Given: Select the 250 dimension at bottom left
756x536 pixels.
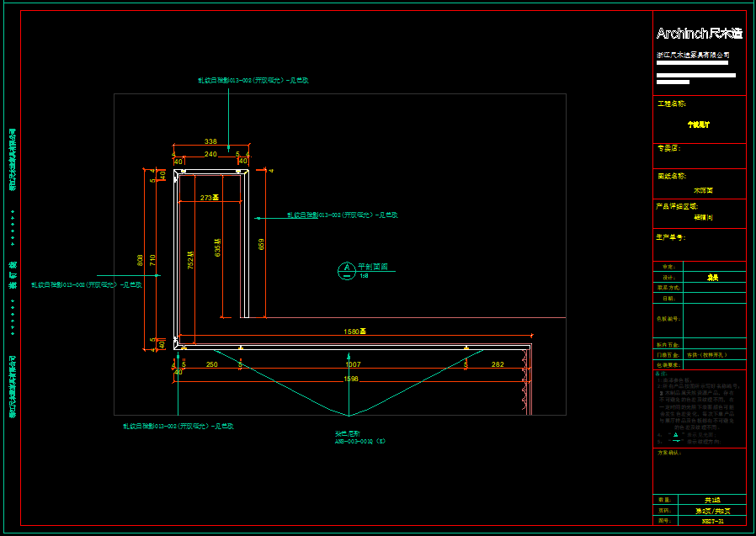Looking at the screenshot, I should coord(211,364).
